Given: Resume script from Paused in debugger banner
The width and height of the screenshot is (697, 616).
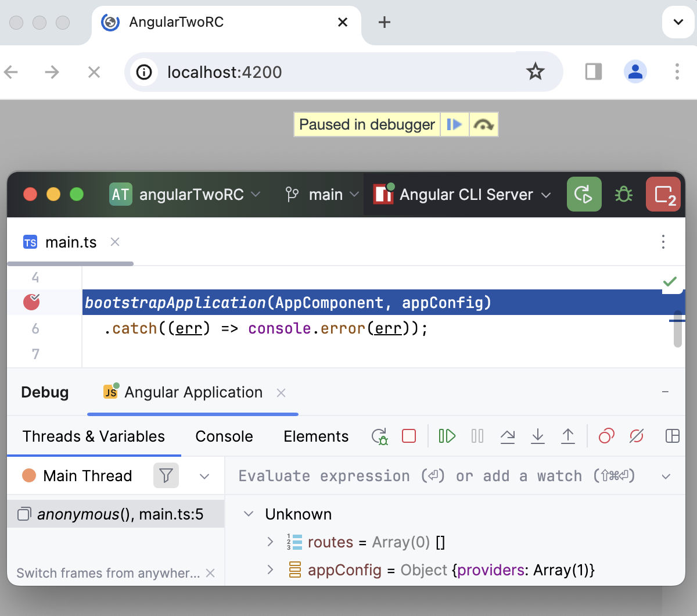Looking at the screenshot, I should 455,124.
